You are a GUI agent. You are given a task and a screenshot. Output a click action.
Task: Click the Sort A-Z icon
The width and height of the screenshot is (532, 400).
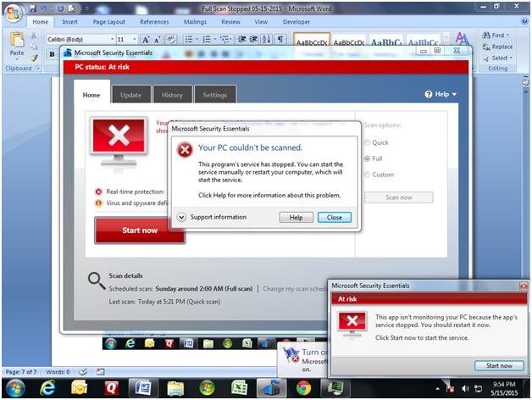(x=267, y=39)
